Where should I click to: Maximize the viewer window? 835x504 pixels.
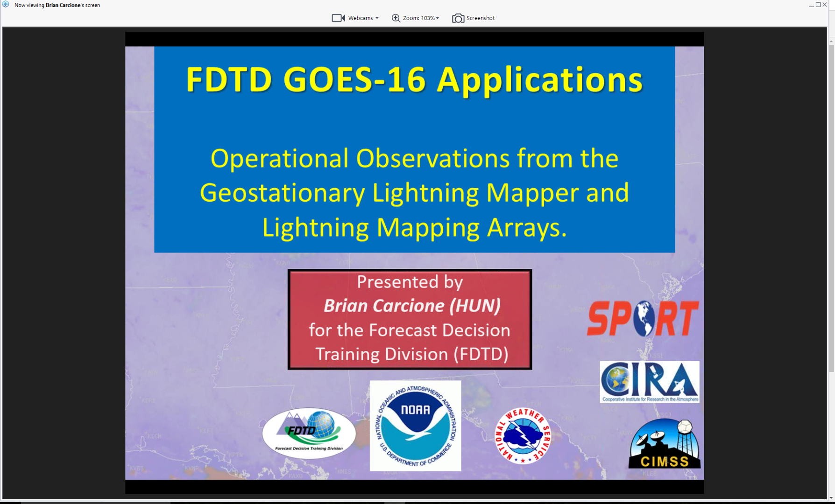pyautogui.click(x=818, y=5)
